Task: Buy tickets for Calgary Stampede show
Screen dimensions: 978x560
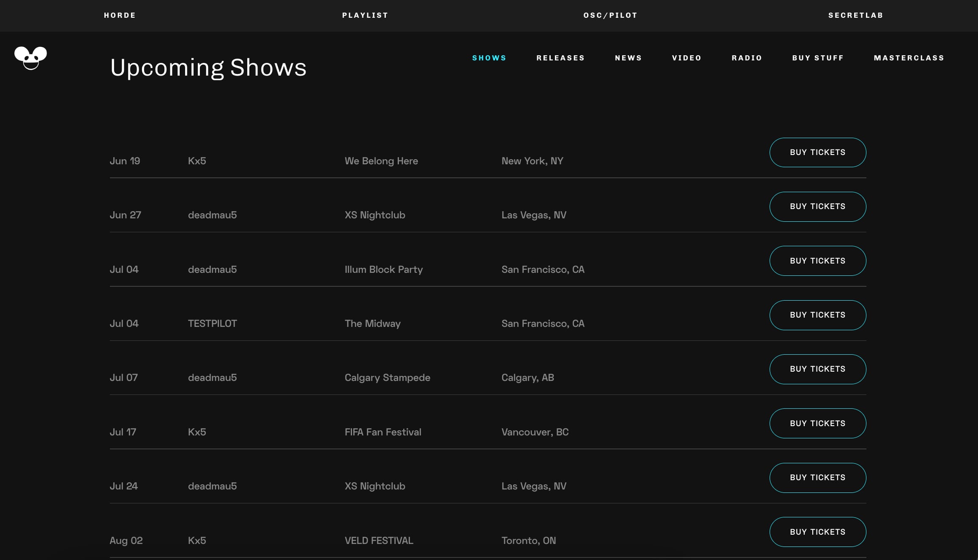Action: click(x=818, y=369)
